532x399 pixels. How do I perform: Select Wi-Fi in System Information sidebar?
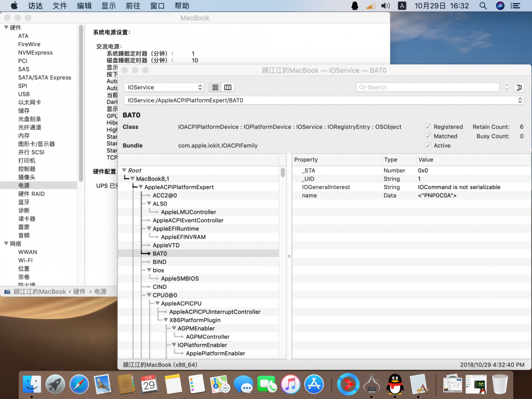26,260
